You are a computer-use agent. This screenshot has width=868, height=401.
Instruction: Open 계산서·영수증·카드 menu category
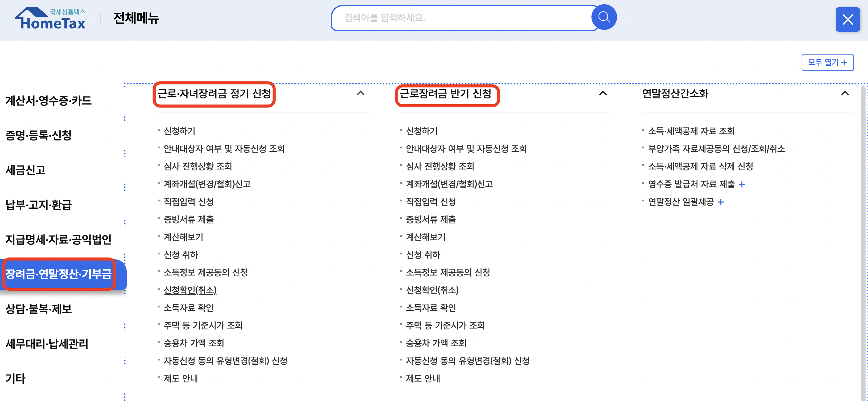(x=48, y=100)
